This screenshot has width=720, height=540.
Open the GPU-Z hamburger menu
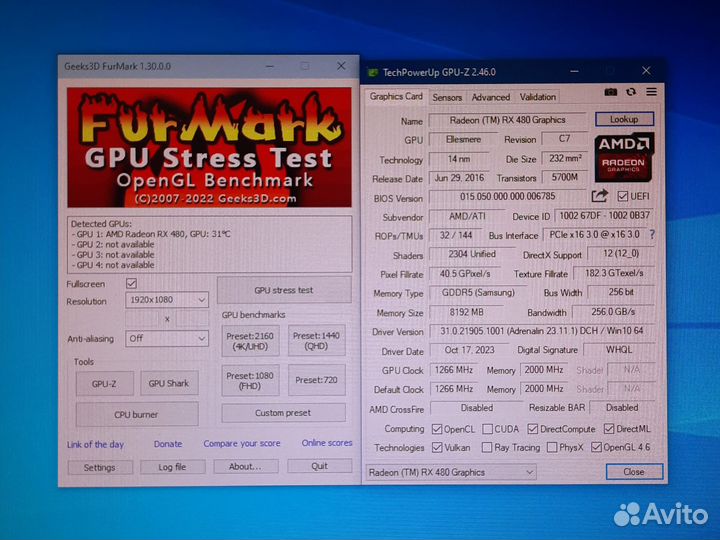tap(651, 92)
